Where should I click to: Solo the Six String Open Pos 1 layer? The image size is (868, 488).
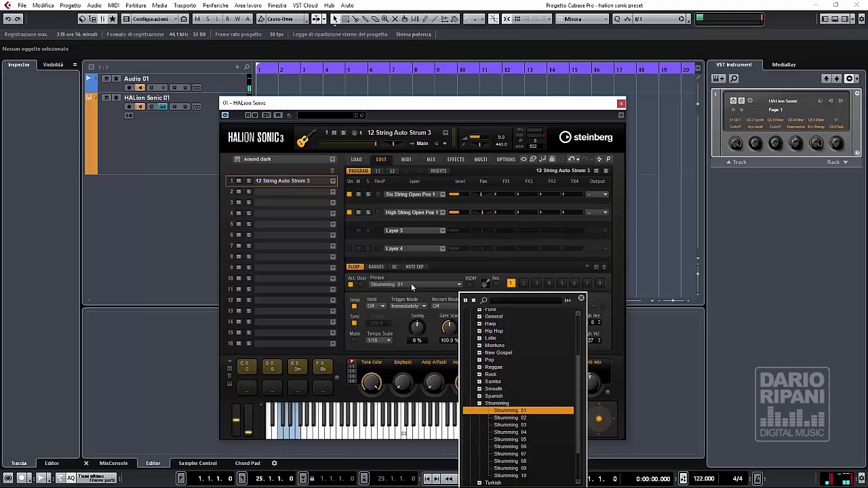(368, 195)
